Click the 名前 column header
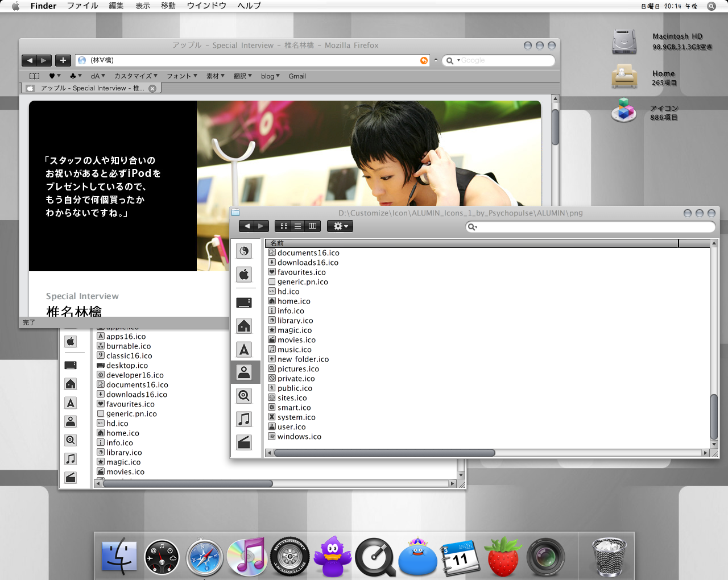The image size is (728, 580). point(471,243)
